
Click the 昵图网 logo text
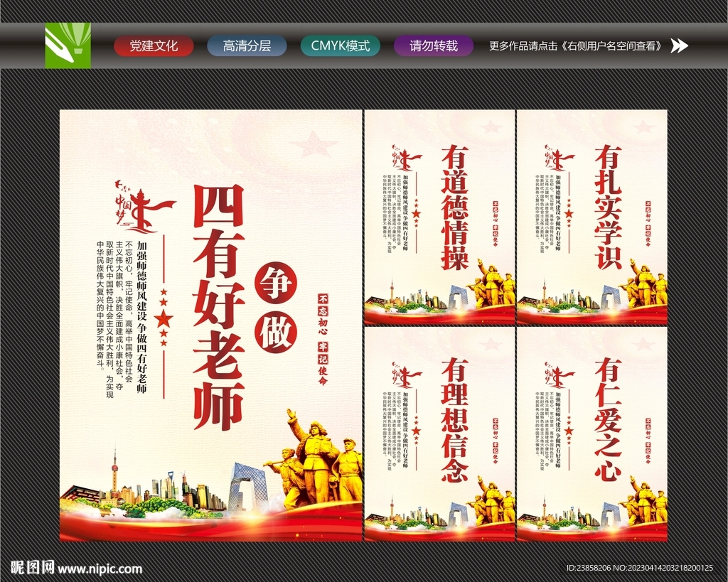click(x=33, y=568)
